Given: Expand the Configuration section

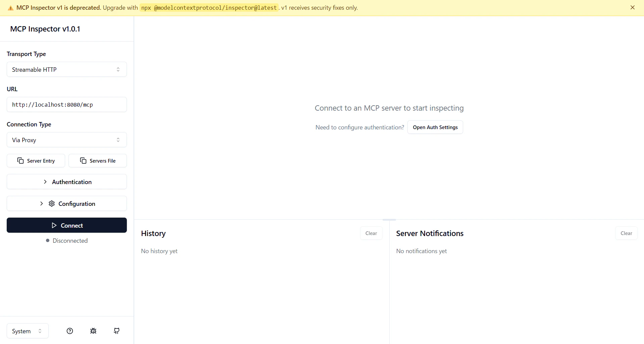Looking at the screenshot, I should [x=67, y=204].
